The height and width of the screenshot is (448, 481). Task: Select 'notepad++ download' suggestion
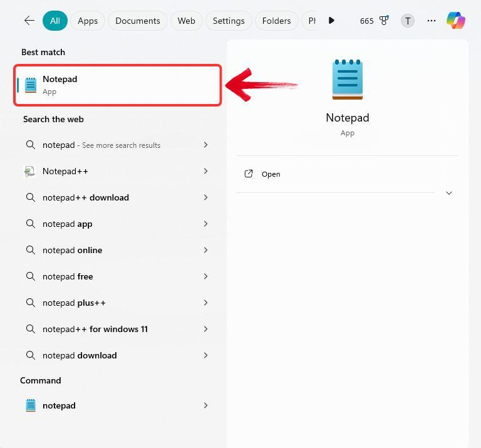[x=118, y=197]
